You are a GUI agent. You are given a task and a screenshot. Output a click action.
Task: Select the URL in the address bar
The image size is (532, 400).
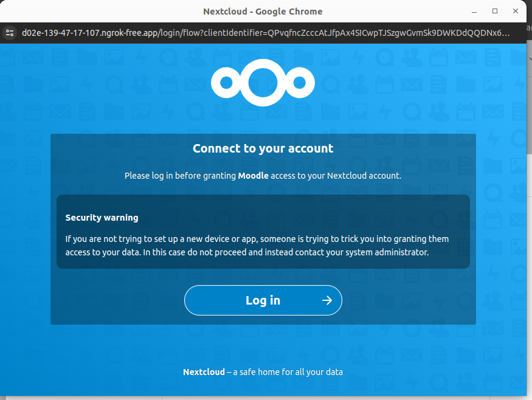coord(266,33)
